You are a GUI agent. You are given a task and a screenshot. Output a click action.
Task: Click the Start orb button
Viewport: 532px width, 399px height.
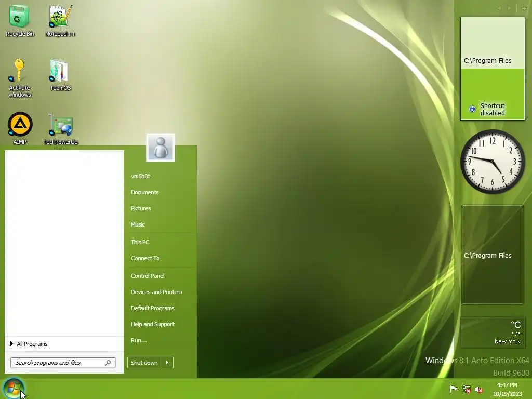(x=14, y=389)
